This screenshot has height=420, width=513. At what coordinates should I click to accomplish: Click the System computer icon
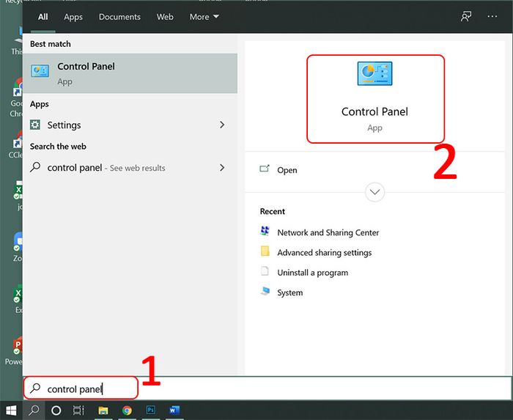click(x=265, y=291)
